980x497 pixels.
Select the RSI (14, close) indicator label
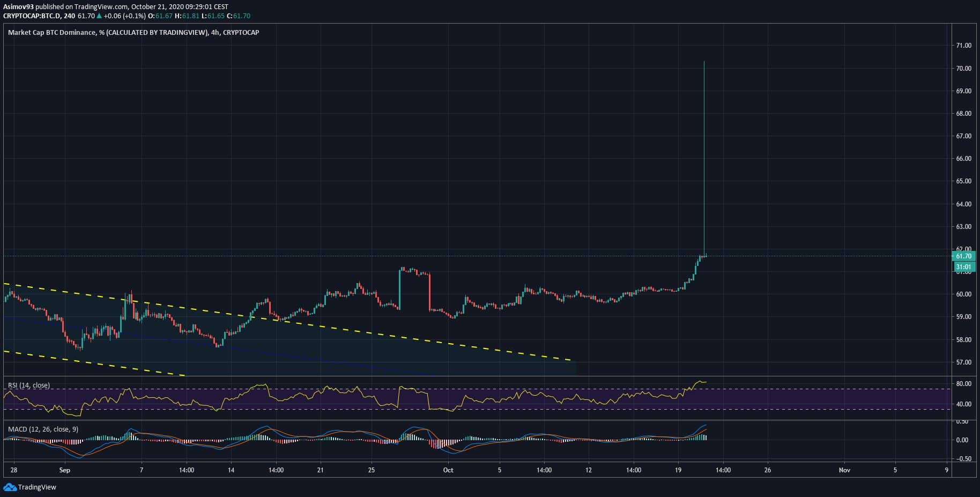click(x=29, y=385)
